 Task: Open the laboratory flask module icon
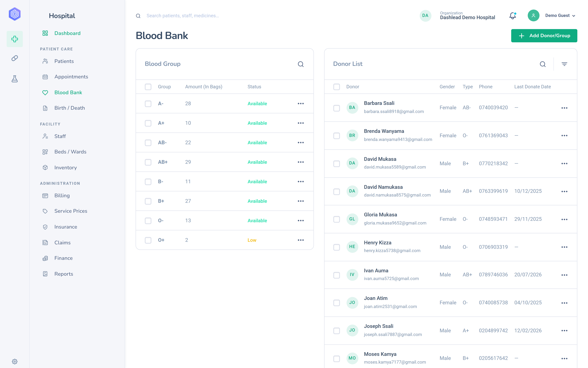[x=15, y=79]
